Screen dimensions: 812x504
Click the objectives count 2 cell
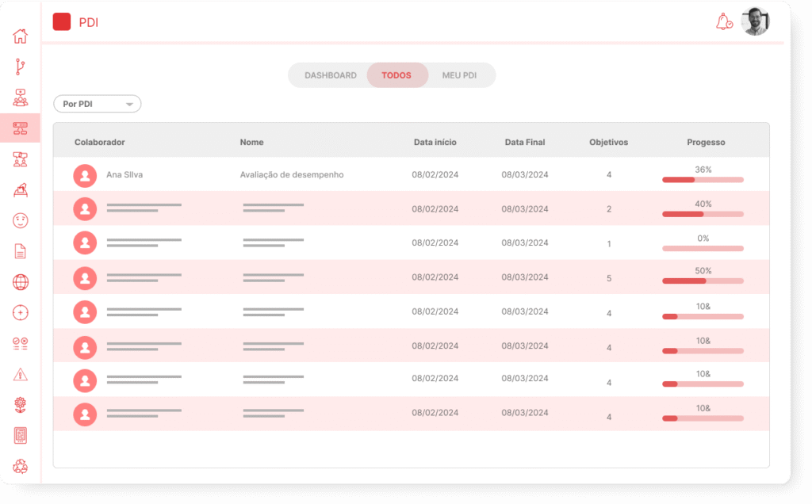(x=609, y=209)
